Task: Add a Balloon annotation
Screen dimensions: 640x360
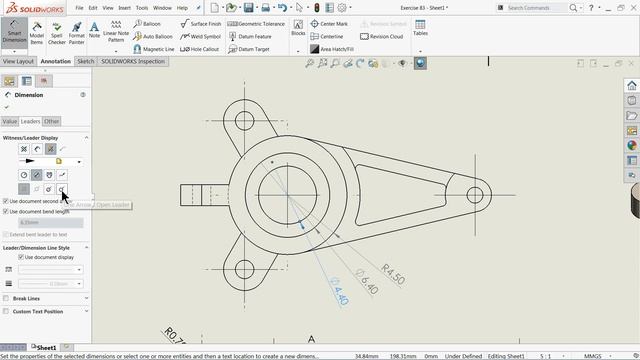Action: click(147, 24)
